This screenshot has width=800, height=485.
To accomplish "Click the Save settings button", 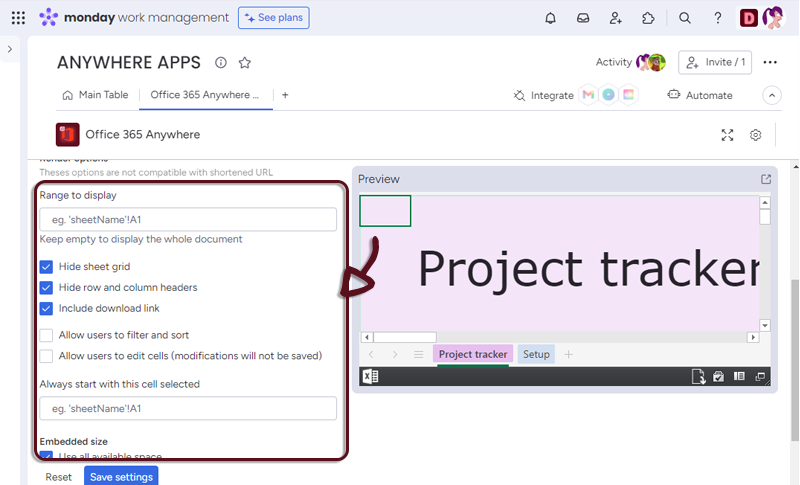I will tap(121, 476).
